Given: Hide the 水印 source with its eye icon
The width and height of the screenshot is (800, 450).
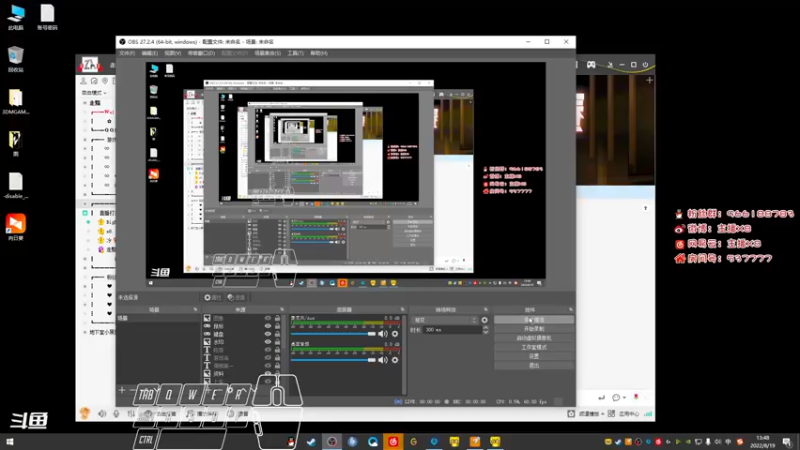Looking at the screenshot, I should coord(268,342).
